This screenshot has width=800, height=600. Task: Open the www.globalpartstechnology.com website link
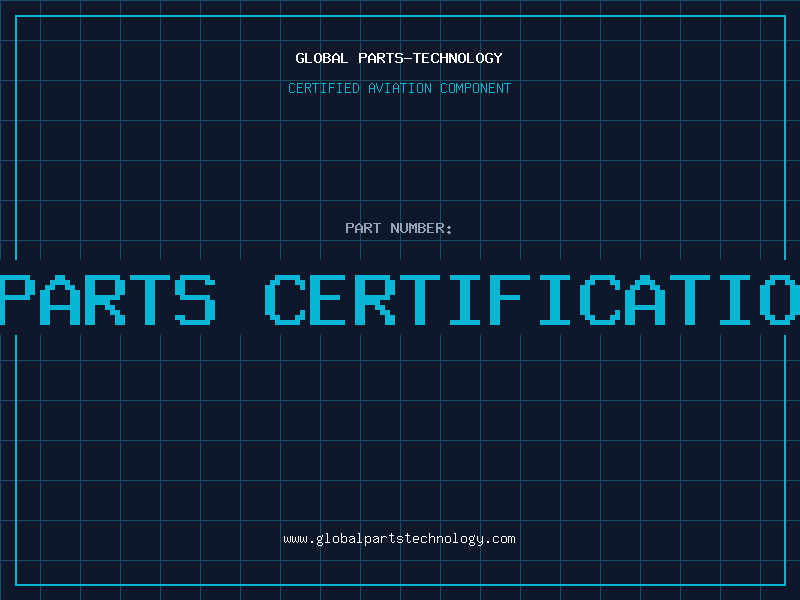pyautogui.click(x=399, y=539)
